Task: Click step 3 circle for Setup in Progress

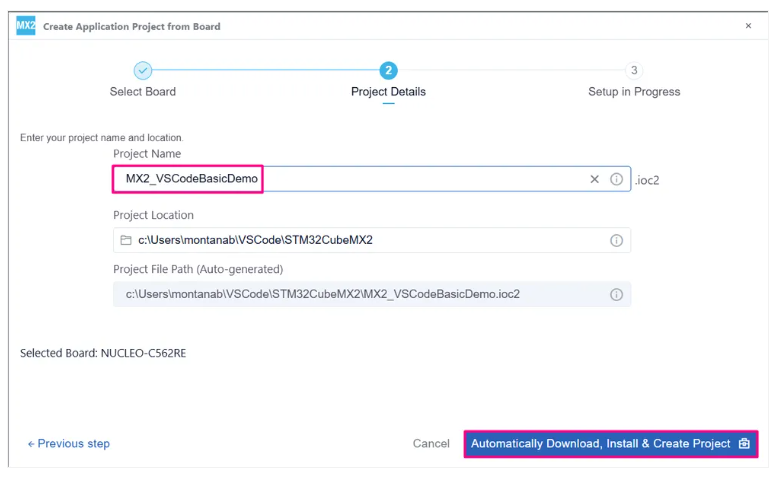Action: click(x=634, y=71)
